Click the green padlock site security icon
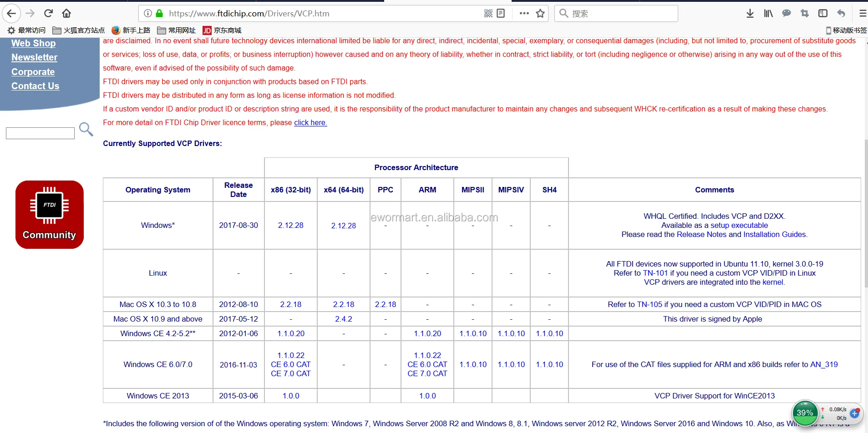The height and width of the screenshot is (433, 868). 159,13
